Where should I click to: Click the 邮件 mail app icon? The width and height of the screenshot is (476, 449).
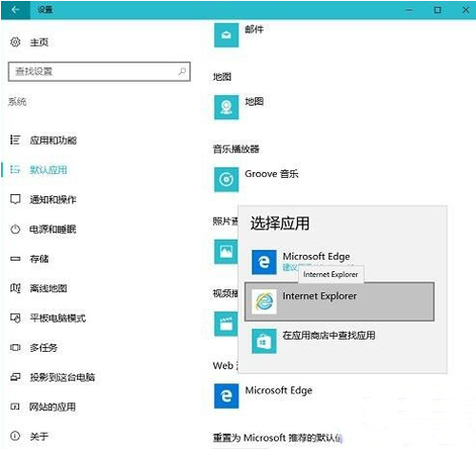click(227, 35)
